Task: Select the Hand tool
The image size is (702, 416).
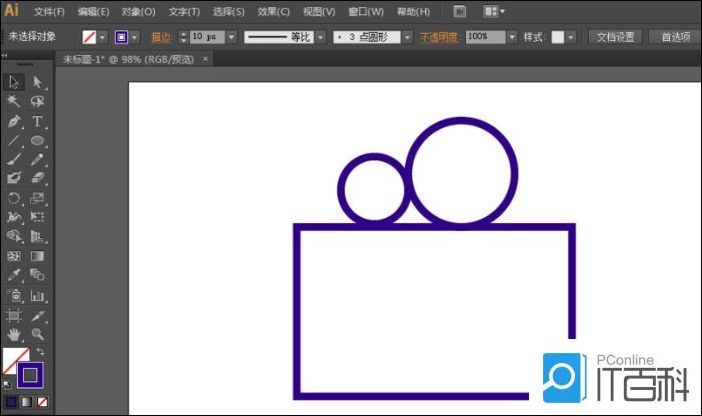Action: point(14,334)
